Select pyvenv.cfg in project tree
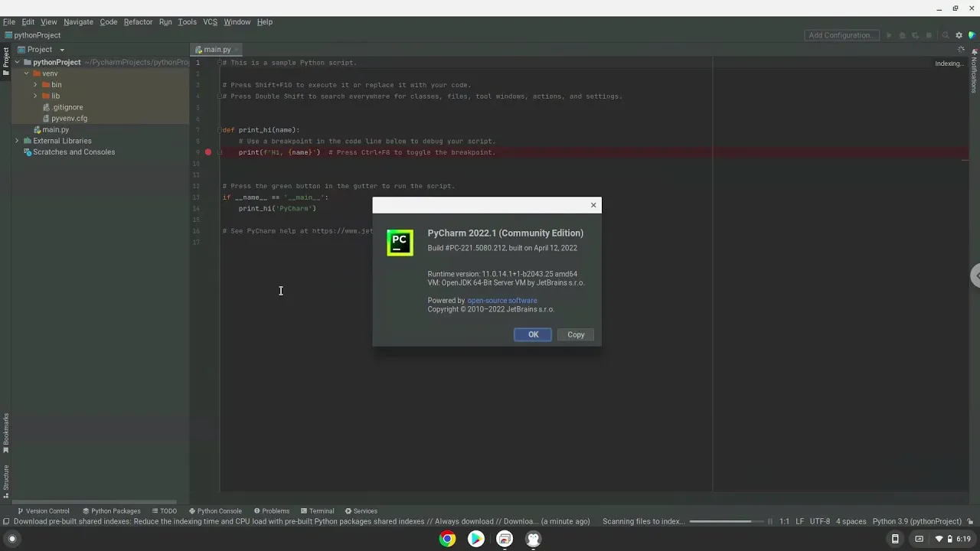This screenshot has width=980, height=551. click(64, 119)
